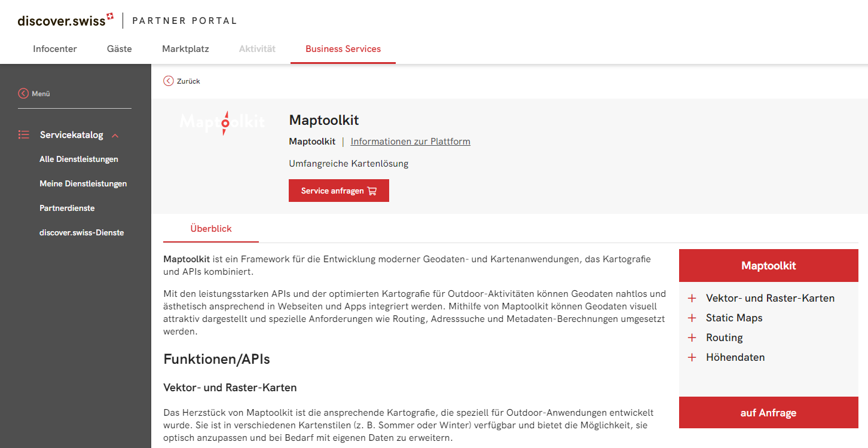868x448 pixels.
Task: Select the Überblick tab
Action: (x=211, y=228)
